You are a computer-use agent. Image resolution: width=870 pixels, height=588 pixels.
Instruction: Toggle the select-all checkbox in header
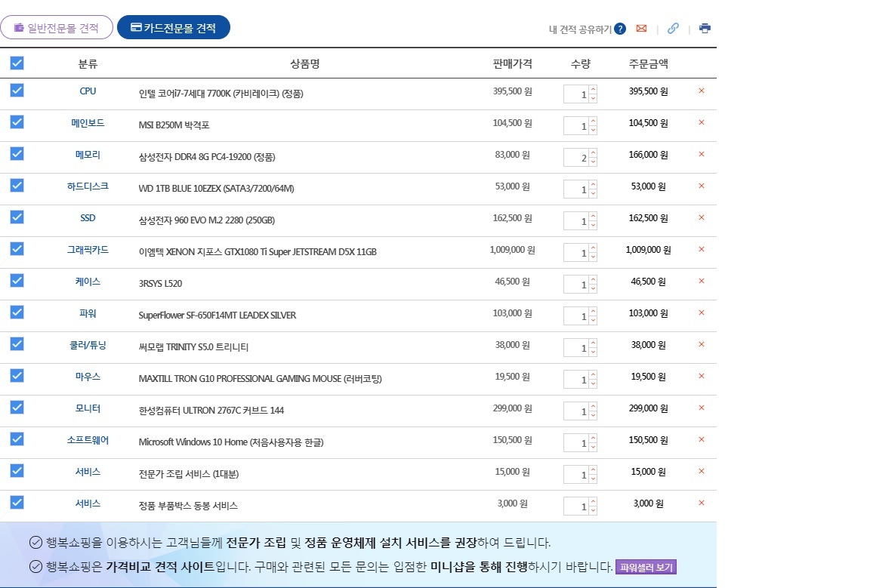click(17, 63)
